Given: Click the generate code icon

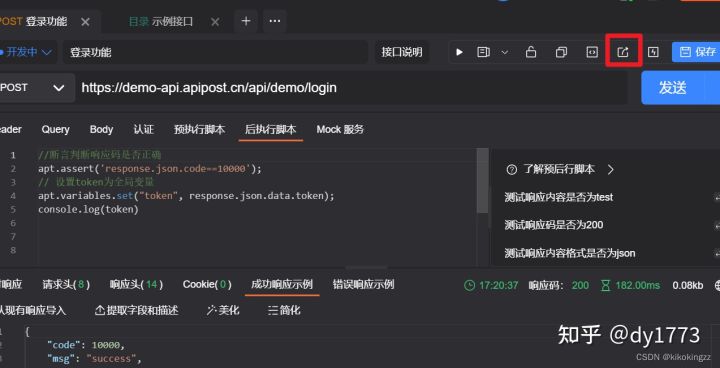Looking at the screenshot, I should [592, 52].
